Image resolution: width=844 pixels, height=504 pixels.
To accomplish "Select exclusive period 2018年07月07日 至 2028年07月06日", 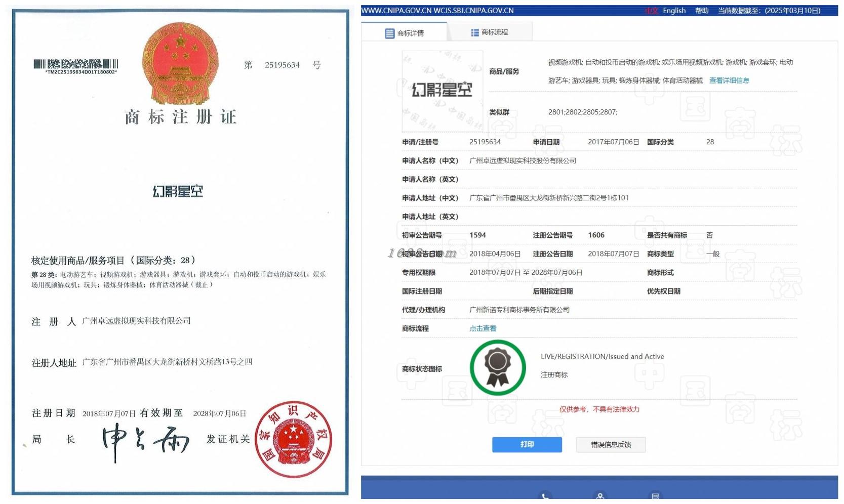I will click(x=526, y=273).
